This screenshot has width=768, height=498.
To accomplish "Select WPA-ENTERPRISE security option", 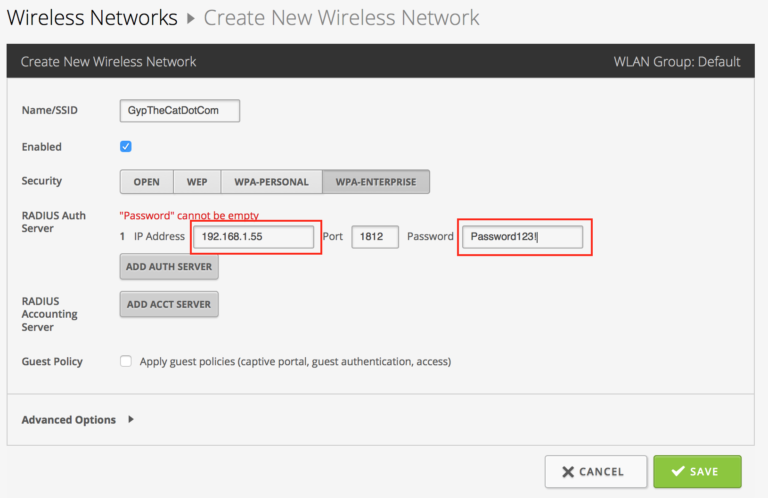I will point(376,182).
